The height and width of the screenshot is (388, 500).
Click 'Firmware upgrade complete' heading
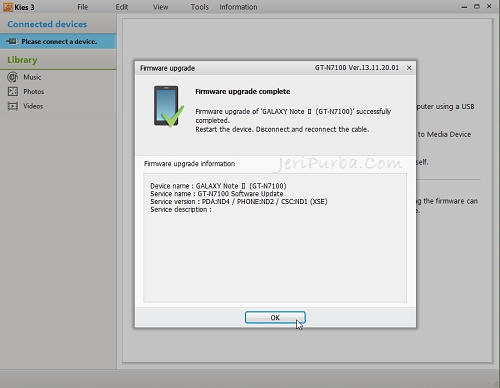pyautogui.click(x=243, y=92)
